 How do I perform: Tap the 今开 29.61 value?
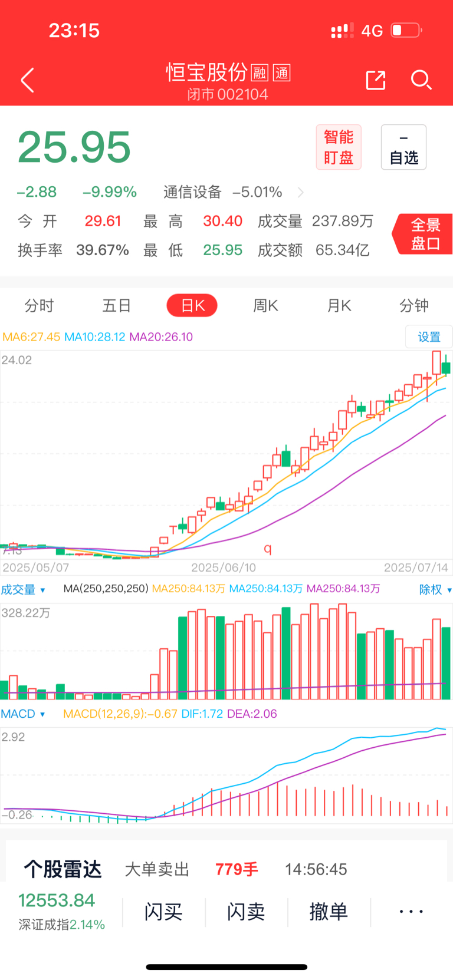click(x=103, y=221)
